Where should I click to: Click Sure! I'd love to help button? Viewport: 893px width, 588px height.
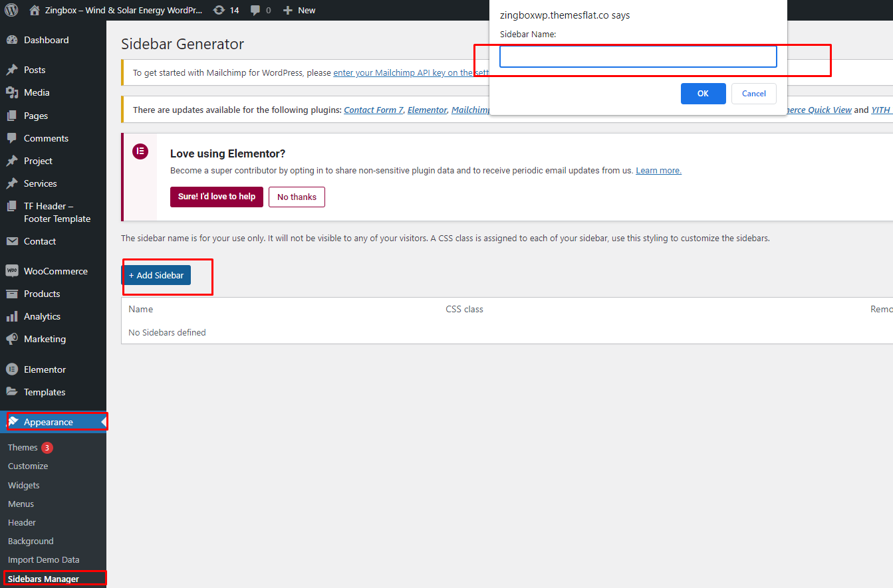pyautogui.click(x=217, y=197)
